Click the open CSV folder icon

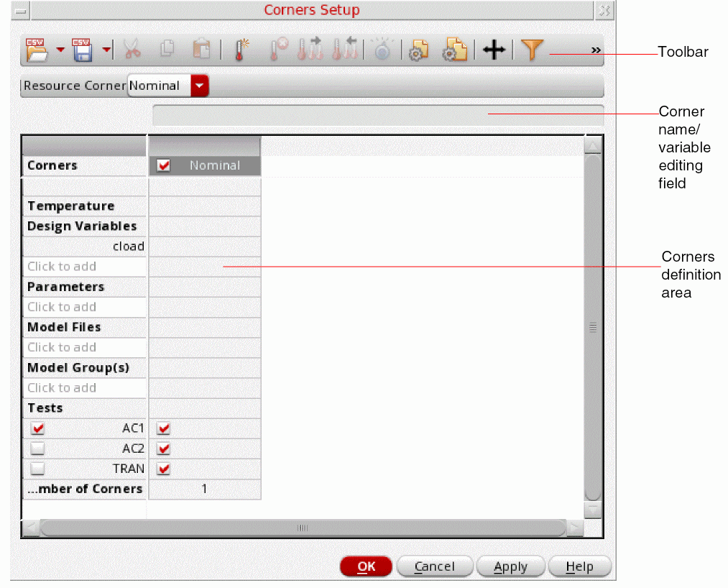[x=37, y=50]
